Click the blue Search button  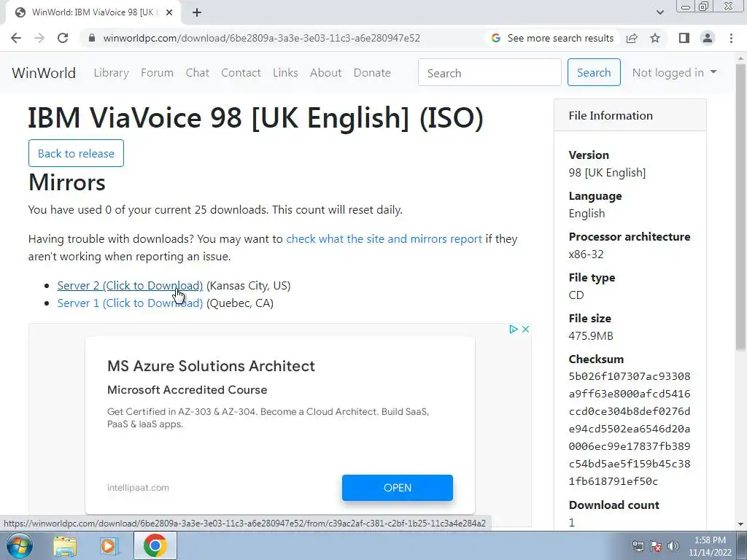click(x=594, y=72)
